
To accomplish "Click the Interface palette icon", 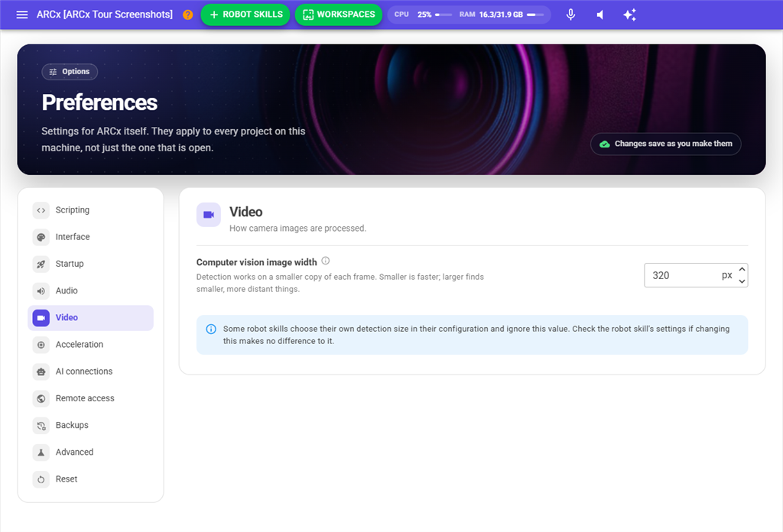I will (x=41, y=237).
